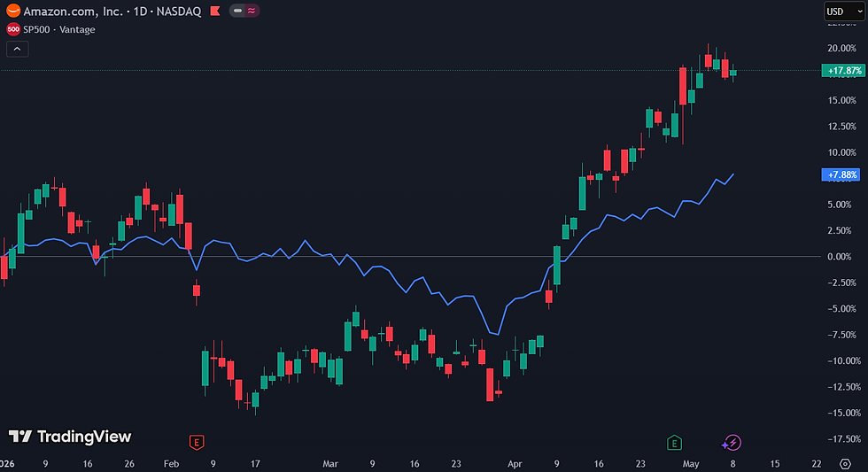The image size is (868, 472).
Task: Open chart settings gear icon
Action: pyautogui.click(x=845, y=464)
